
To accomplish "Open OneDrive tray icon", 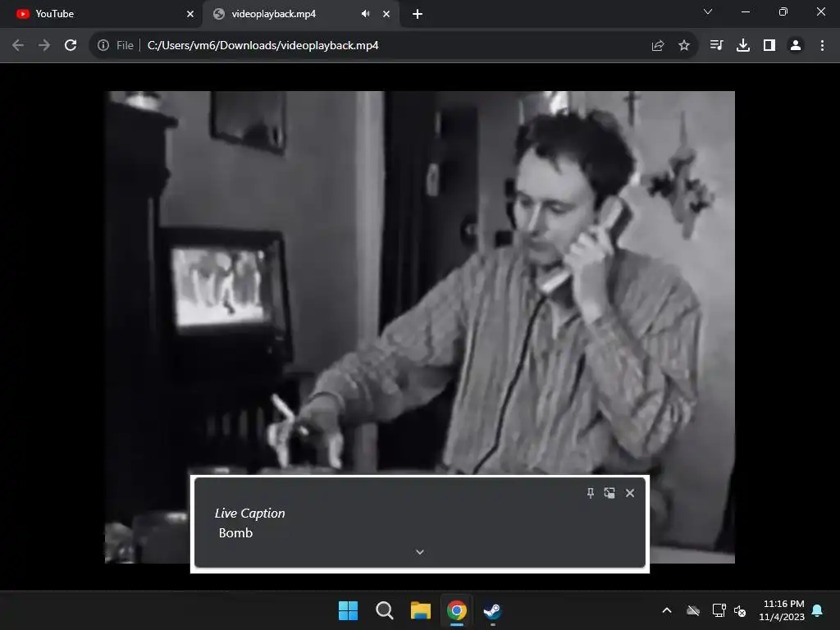I will [x=693, y=610].
